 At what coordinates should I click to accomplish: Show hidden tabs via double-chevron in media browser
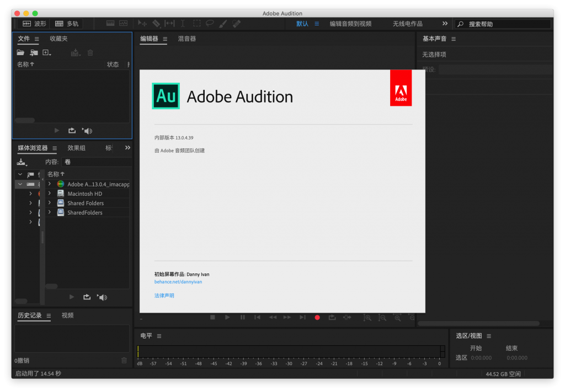click(x=127, y=148)
